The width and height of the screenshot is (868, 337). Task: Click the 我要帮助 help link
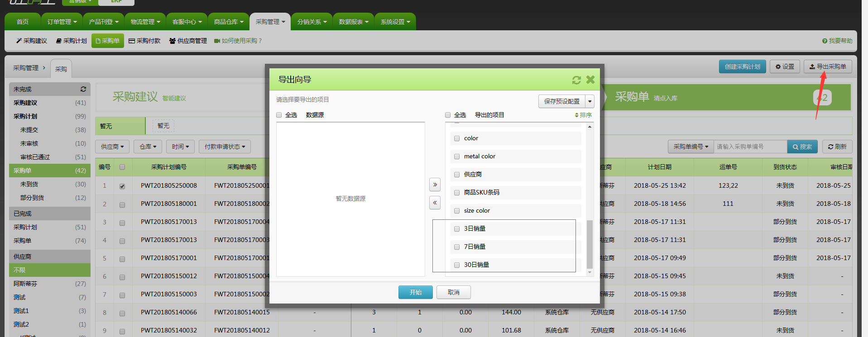point(837,41)
